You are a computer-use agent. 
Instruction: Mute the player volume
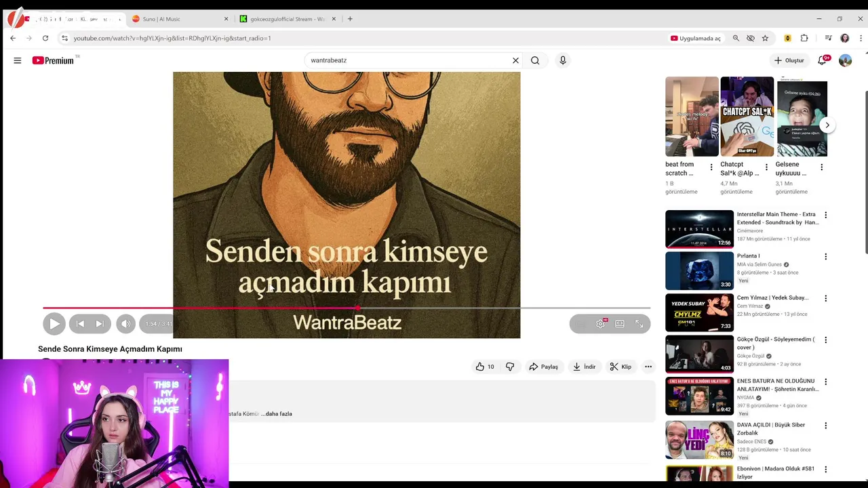click(125, 324)
